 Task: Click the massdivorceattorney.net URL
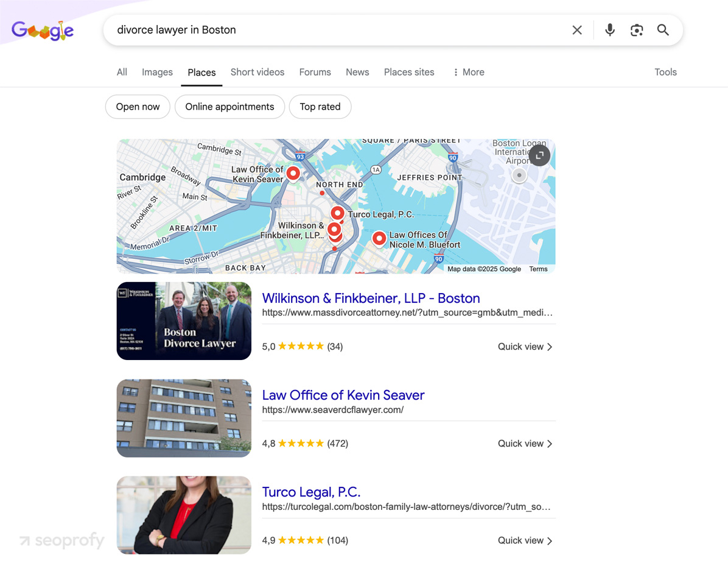pyautogui.click(x=407, y=313)
